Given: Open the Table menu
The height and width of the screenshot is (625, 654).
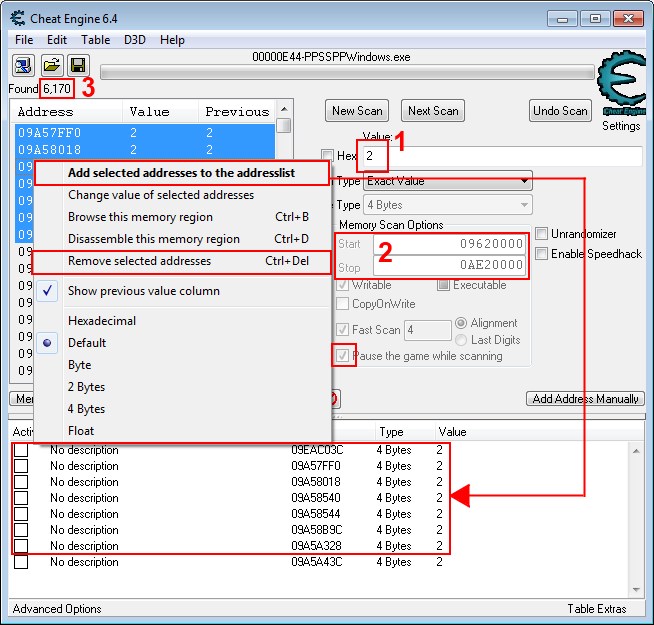Looking at the screenshot, I should pos(96,40).
